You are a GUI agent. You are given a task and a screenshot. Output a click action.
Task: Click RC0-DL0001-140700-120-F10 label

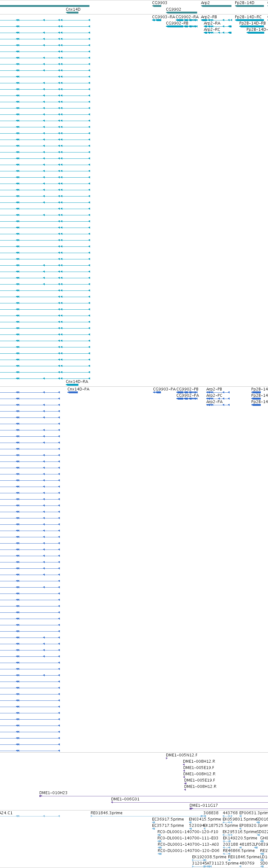pyautogui.click(x=188, y=832)
